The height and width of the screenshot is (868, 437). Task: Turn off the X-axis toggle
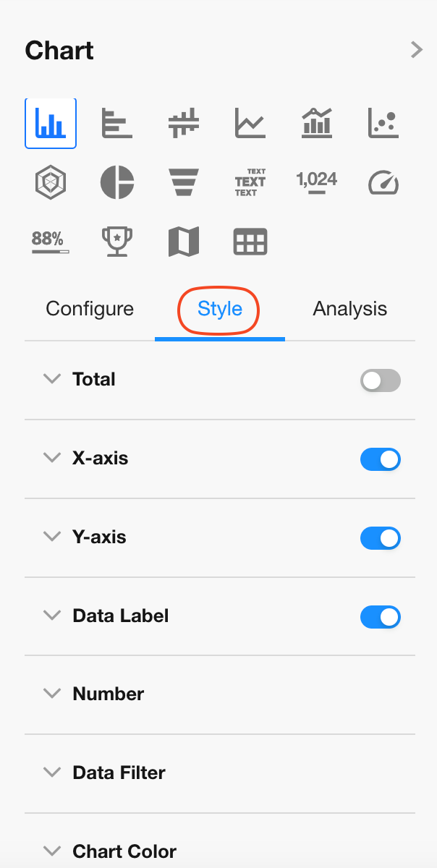tap(381, 459)
